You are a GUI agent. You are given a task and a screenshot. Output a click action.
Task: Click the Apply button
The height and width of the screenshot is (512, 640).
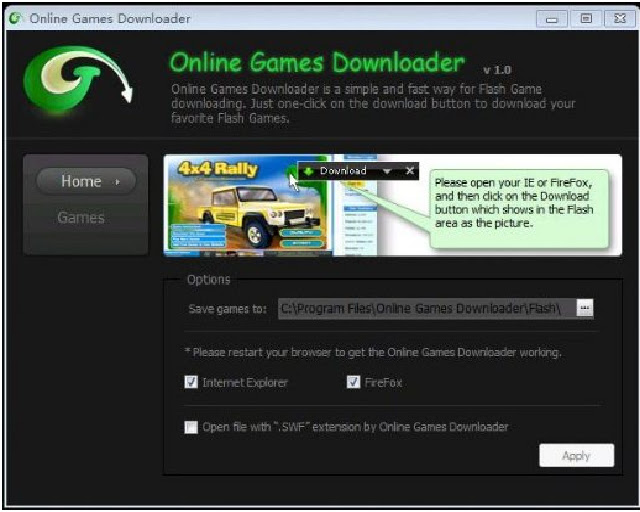[576, 455]
